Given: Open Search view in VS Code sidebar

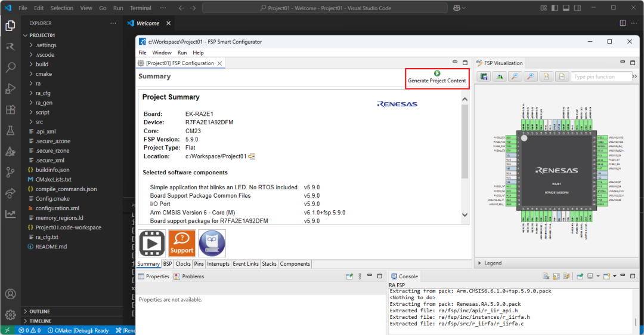Looking at the screenshot, I should (x=10, y=68).
